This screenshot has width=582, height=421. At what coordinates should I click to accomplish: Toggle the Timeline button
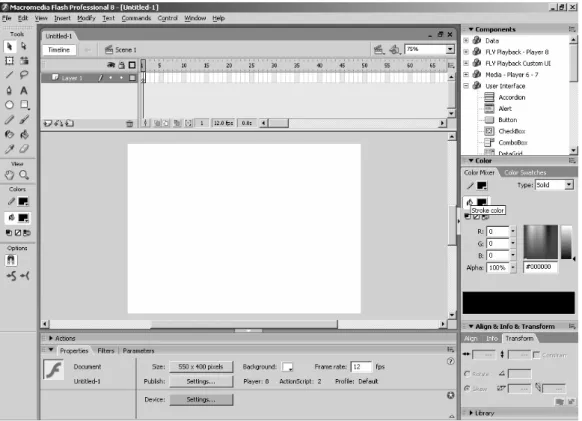coord(59,50)
